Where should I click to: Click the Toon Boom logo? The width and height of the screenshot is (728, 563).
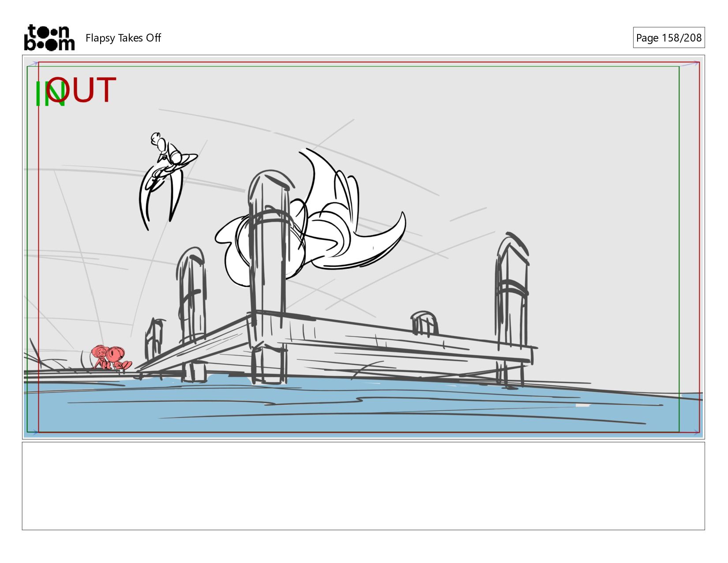click(49, 38)
